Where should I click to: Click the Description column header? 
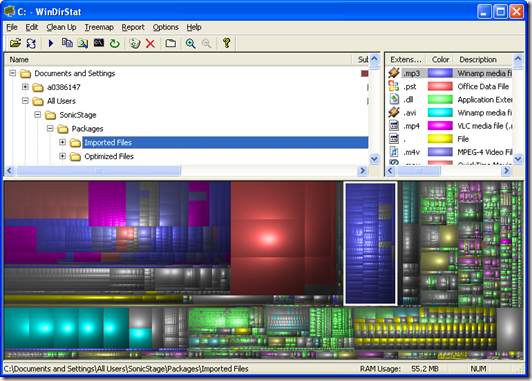point(483,60)
